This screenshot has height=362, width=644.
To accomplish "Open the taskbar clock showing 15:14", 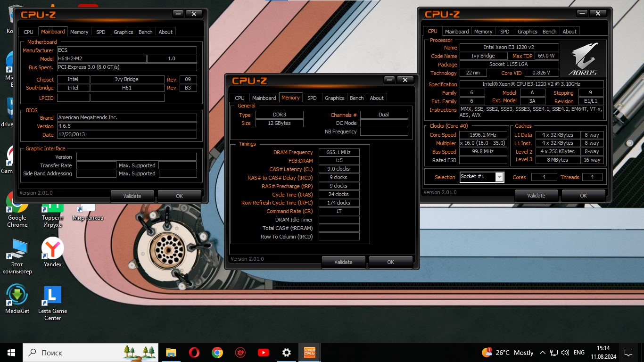I will (603, 353).
